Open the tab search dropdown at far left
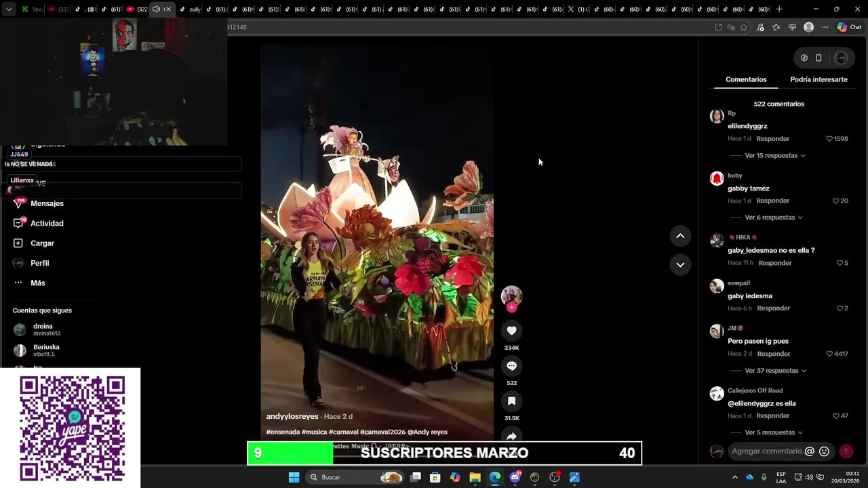The image size is (868, 488). [9, 9]
